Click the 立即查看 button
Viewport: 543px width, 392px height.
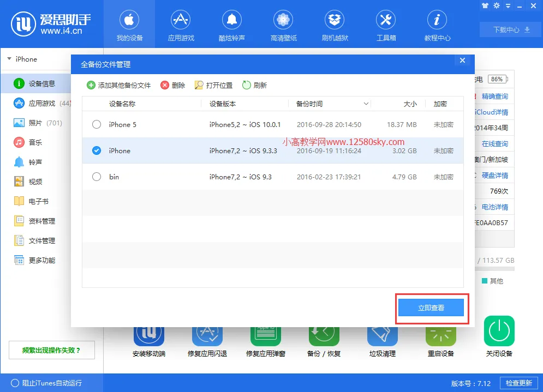431,308
